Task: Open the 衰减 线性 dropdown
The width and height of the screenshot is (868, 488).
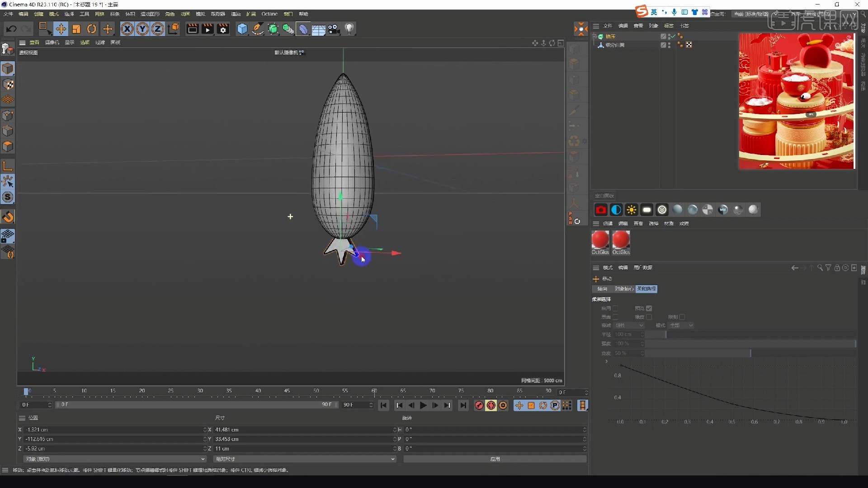Action: [x=629, y=325]
